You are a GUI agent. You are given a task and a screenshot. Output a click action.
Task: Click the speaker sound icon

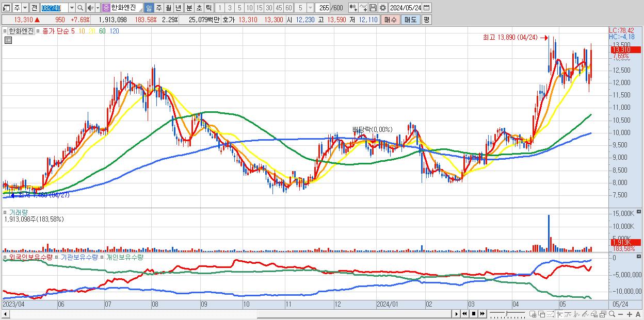(x=90, y=8)
